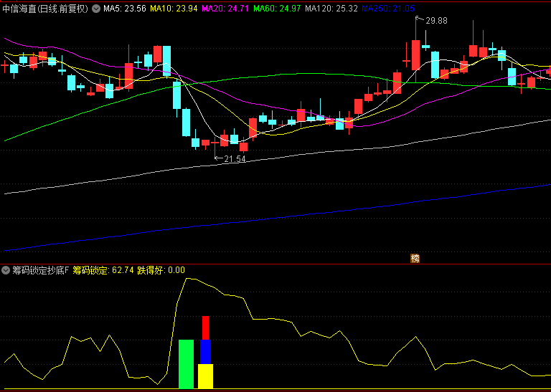Image resolution: width=551 pixels, height=392 pixels.
Task: Select the MA5: 23.56 label
Action: tap(125, 9)
